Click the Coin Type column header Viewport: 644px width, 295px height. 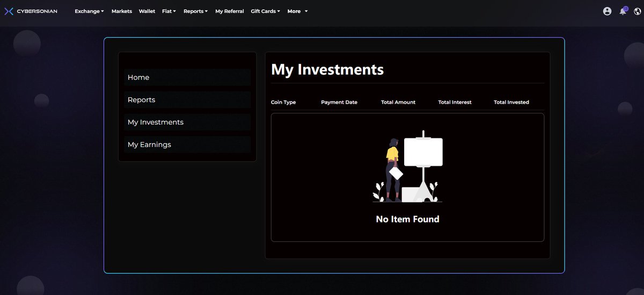point(283,102)
